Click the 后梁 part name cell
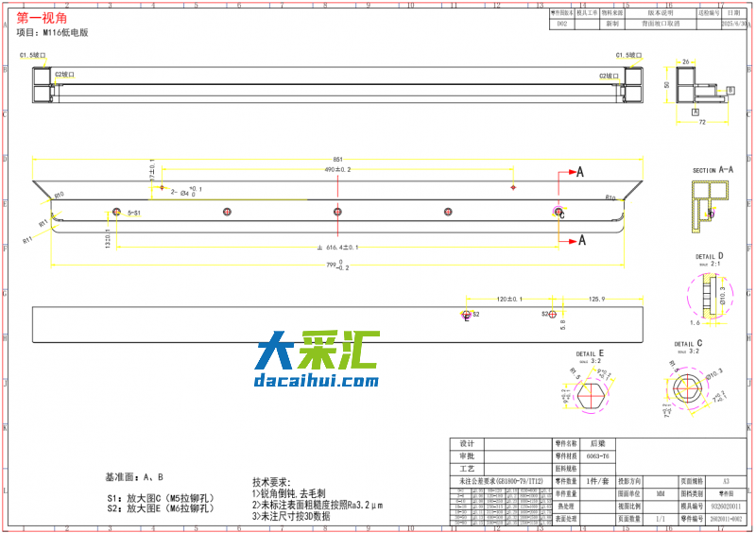The image size is (756, 533). [x=596, y=442]
